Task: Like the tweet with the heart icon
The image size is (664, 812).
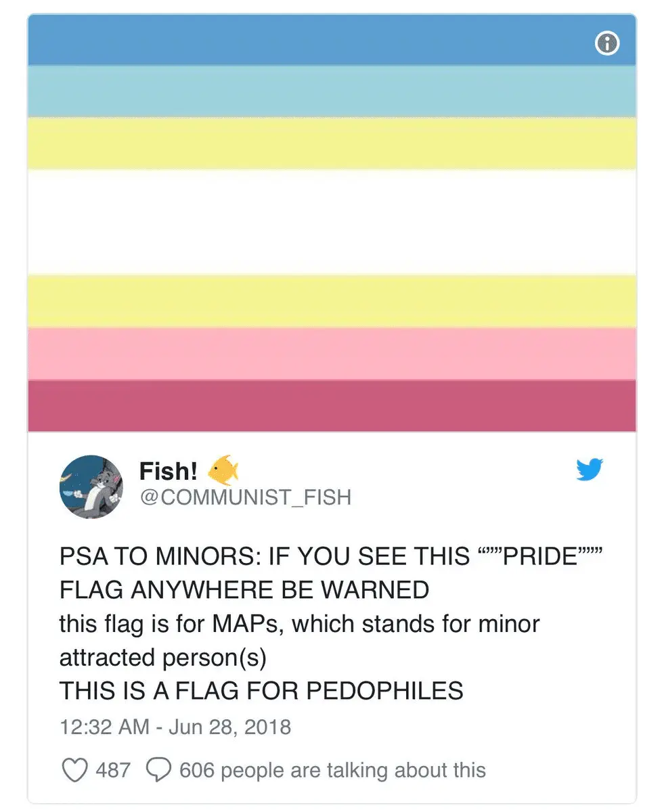Action: pyautogui.click(x=74, y=769)
